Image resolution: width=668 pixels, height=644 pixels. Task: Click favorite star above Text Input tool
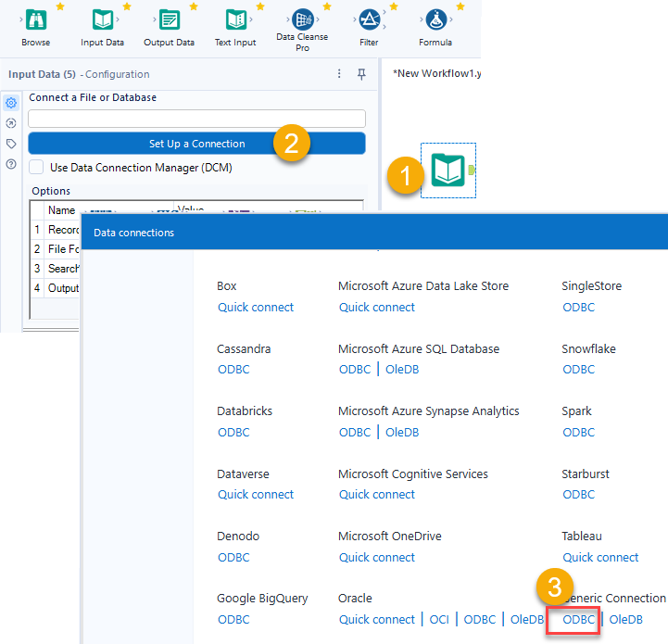tap(260, 6)
